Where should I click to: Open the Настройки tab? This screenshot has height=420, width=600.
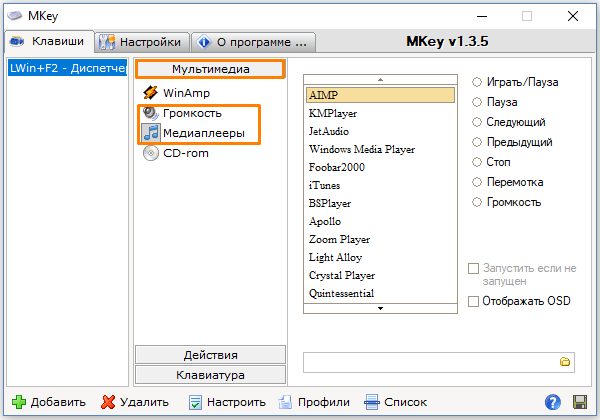click(x=142, y=42)
